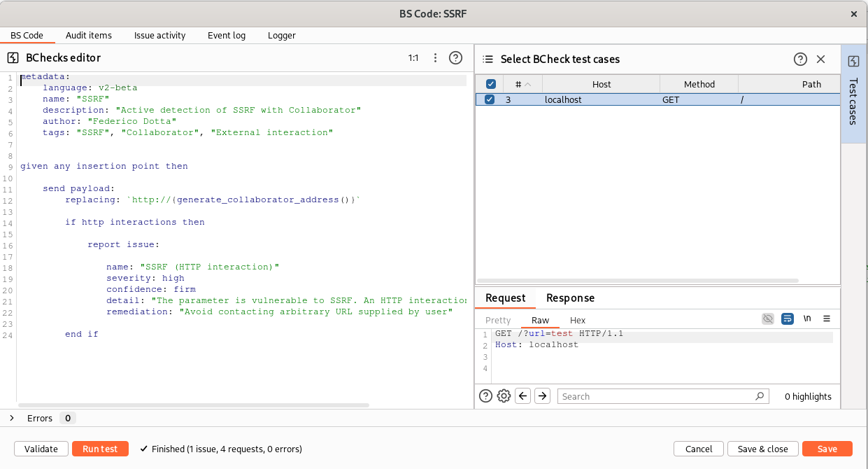Close the Select BCheck test cases panel
The image size is (868, 469).
(x=821, y=59)
